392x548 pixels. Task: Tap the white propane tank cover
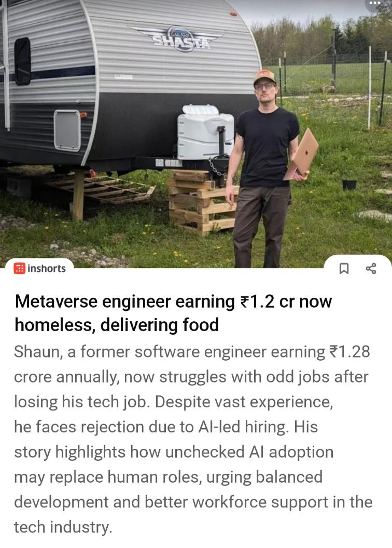click(x=205, y=132)
